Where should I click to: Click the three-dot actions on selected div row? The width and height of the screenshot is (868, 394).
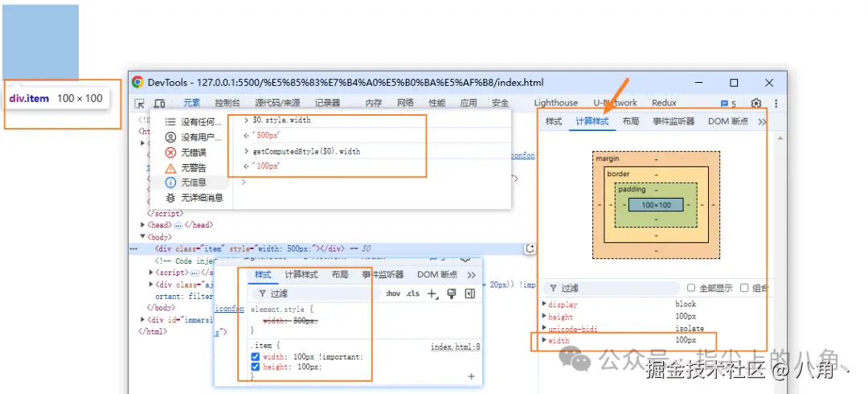point(133,248)
